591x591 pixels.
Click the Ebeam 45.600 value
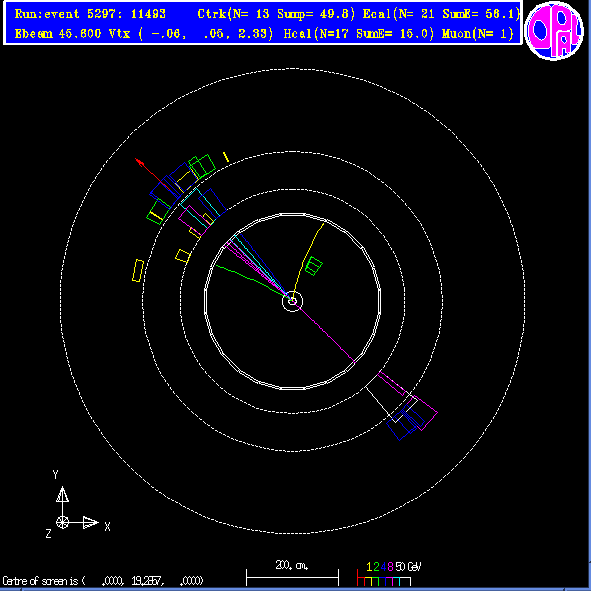58,34
